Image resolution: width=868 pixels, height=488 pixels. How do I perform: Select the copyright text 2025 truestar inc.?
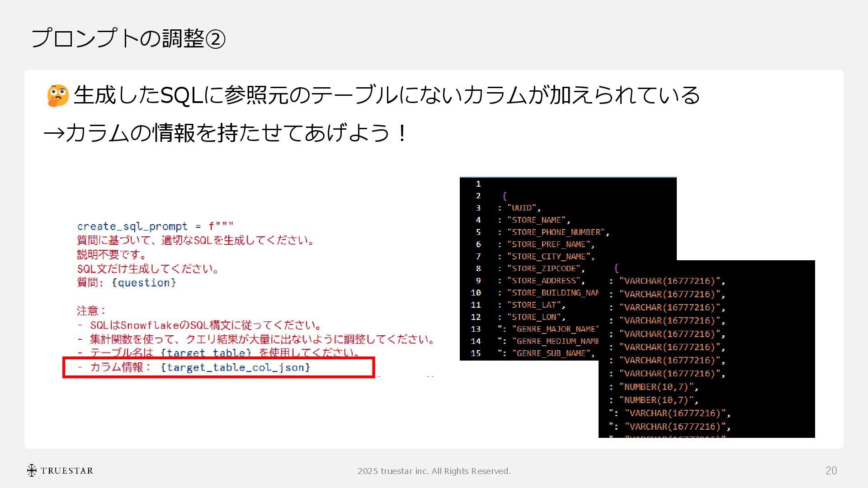434,471
